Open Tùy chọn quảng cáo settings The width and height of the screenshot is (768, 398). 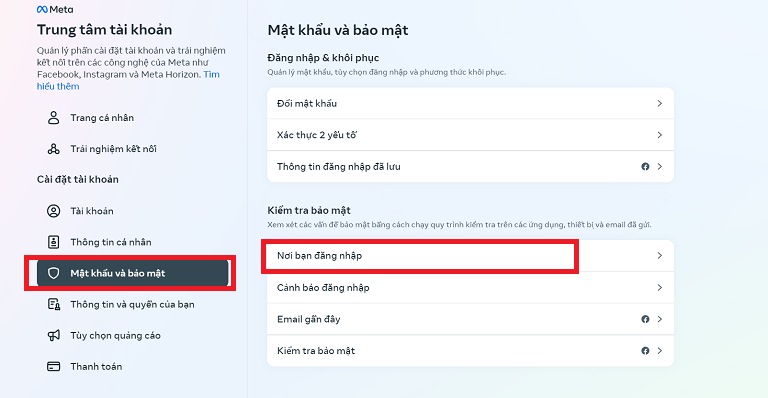pyautogui.click(x=132, y=335)
